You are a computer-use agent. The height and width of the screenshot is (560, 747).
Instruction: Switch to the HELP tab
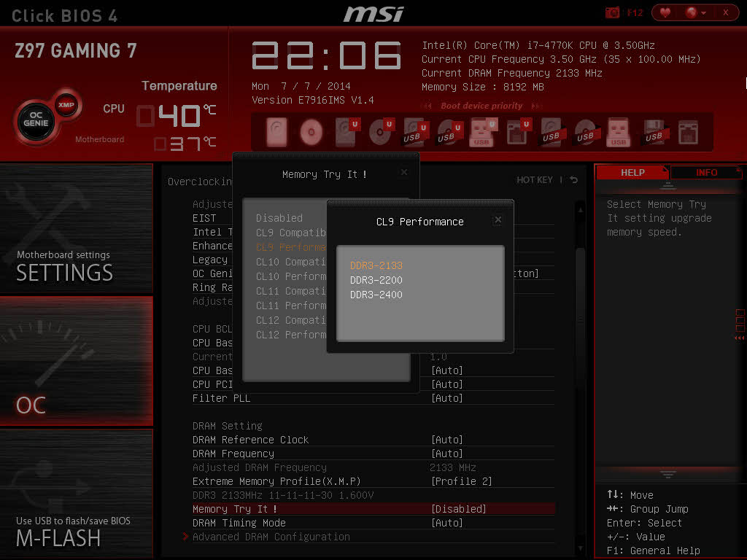632,172
